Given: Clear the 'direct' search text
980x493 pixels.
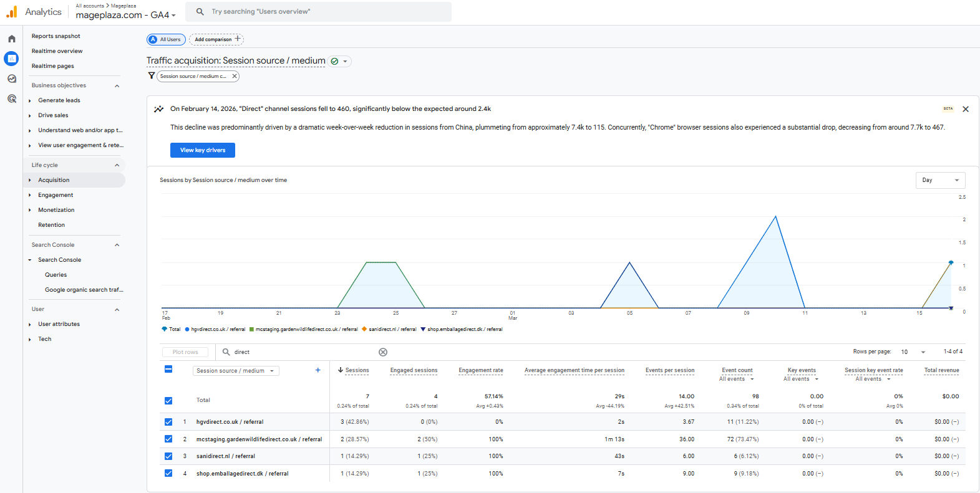Looking at the screenshot, I should point(383,352).
